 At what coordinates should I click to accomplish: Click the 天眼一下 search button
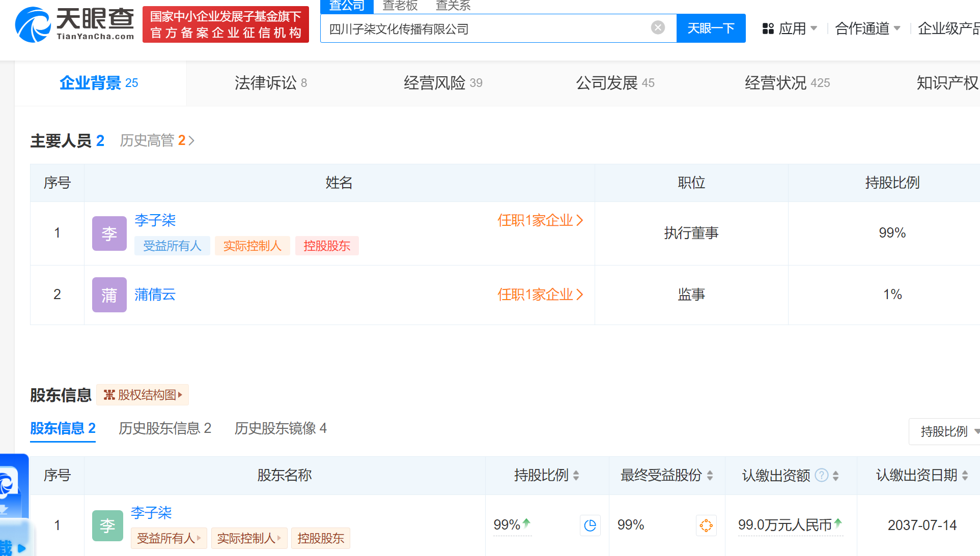711,28
